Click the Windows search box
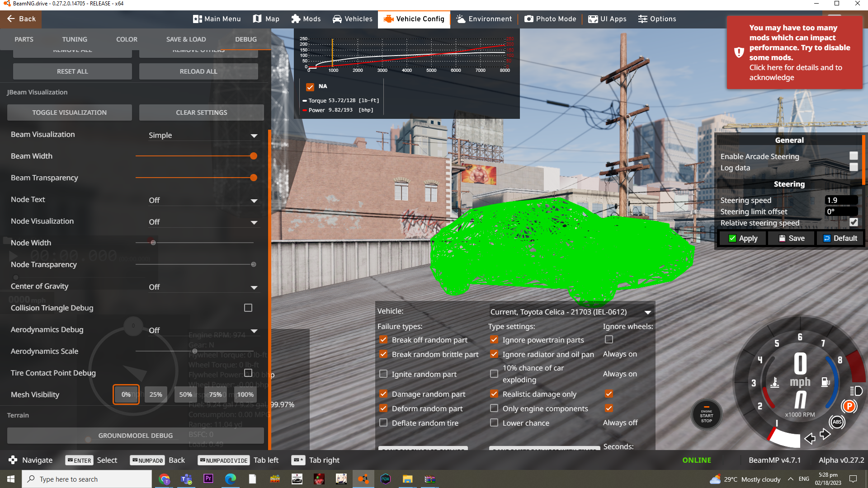This screenshot has width=868, height=488. click(87, 479)
